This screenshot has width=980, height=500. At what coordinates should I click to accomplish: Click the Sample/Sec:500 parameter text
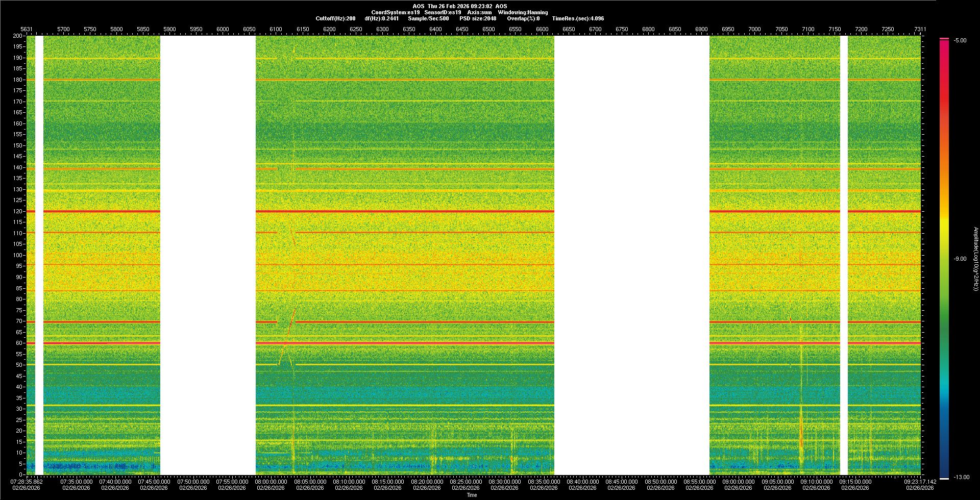[x=428, y=18]
